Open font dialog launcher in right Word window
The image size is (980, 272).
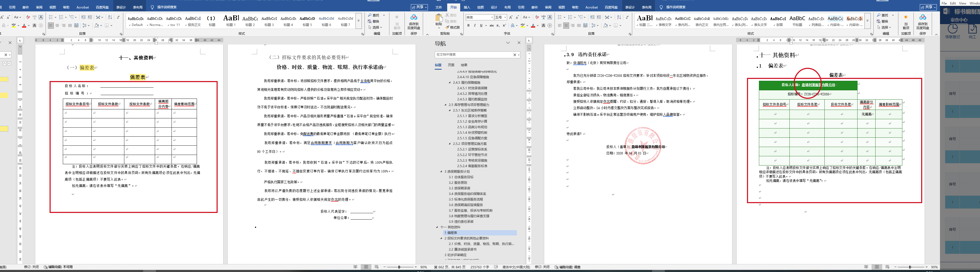click(553, 34)
